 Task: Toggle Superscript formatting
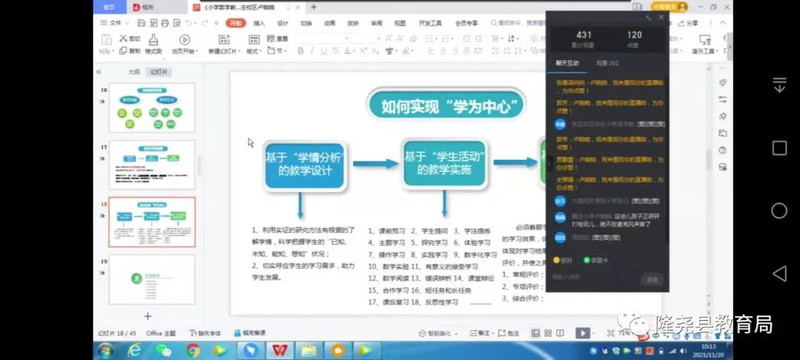coord(363,50)
